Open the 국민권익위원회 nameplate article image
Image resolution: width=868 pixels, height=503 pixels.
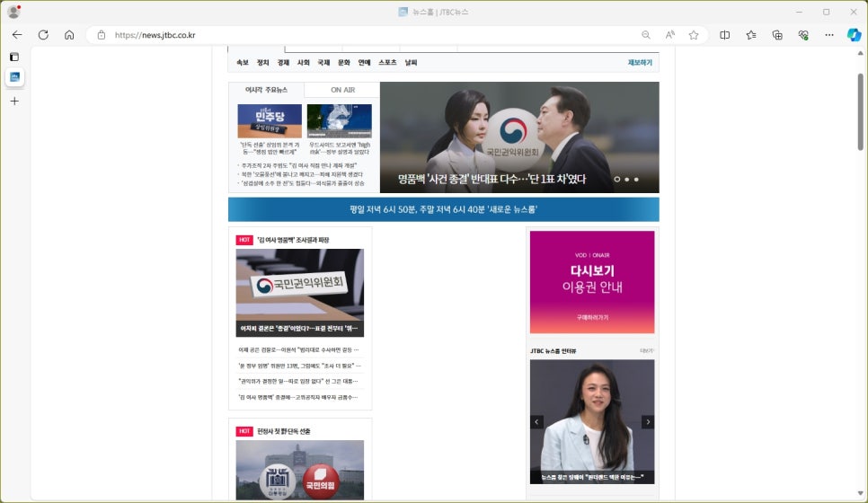(x=300, y=293)
